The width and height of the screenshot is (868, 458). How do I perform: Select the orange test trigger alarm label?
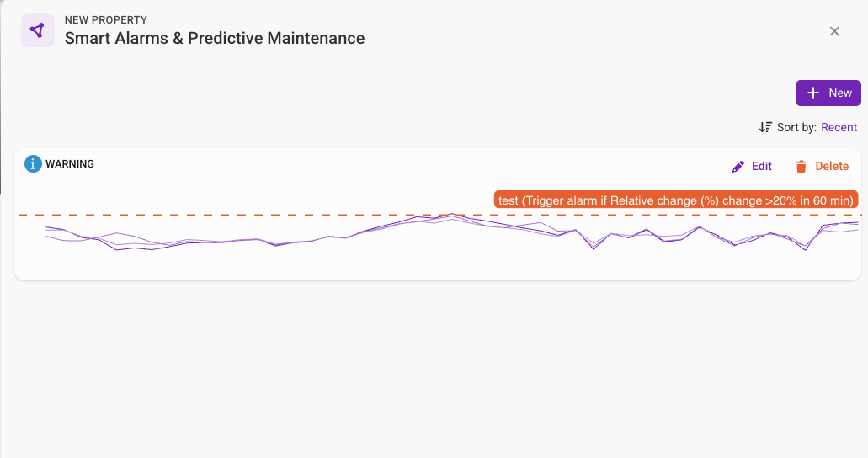pyautogui.click(x=676, y=200)
